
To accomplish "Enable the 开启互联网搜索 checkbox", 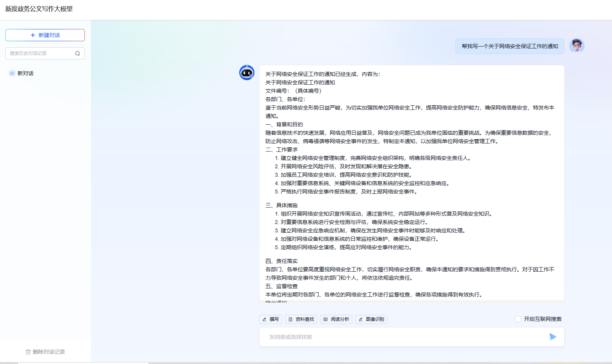I will 518,319.
